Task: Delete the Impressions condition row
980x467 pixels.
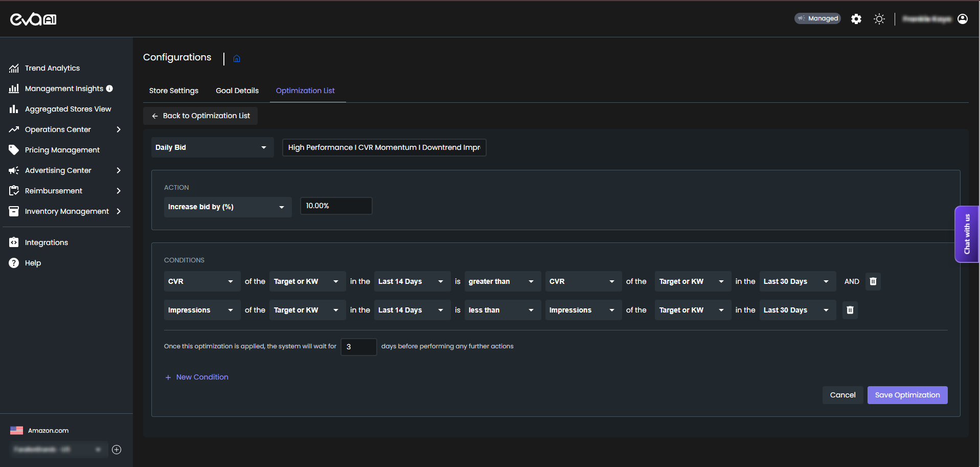Action: [850, 310]
